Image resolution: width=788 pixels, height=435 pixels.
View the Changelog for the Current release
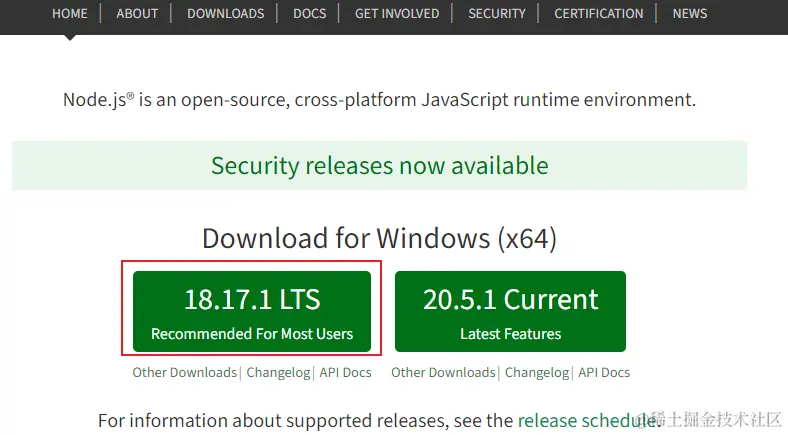537,373
